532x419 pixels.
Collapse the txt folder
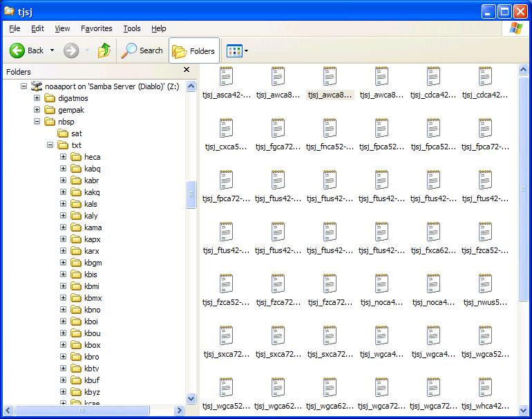(50, 145)
